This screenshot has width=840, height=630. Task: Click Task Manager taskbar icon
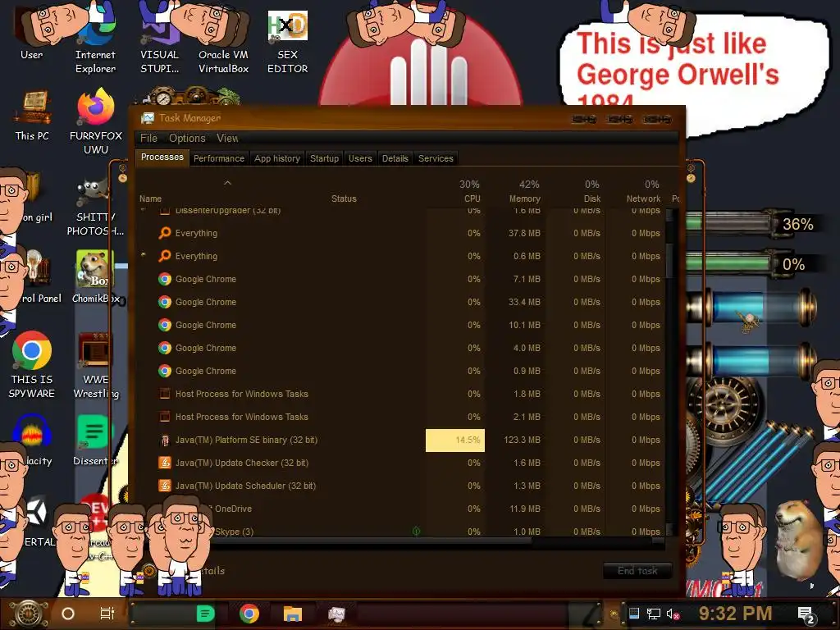tap(337, 614)
